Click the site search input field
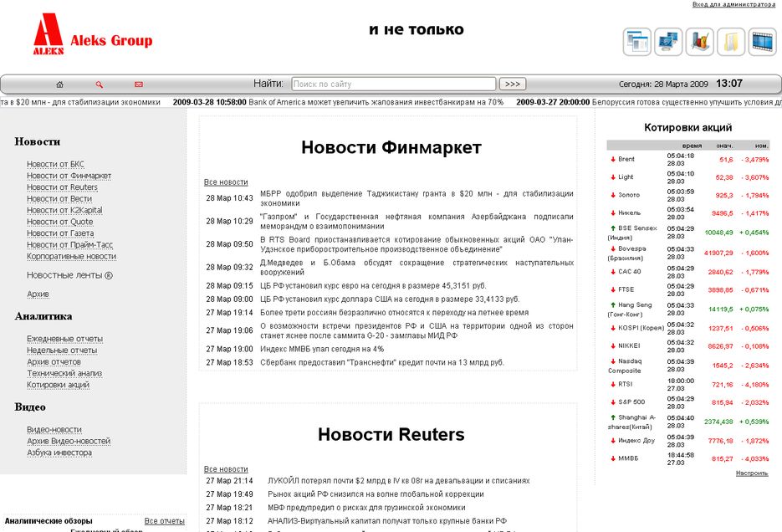Screen dimensions: 782x532 [x=393, y=84]
